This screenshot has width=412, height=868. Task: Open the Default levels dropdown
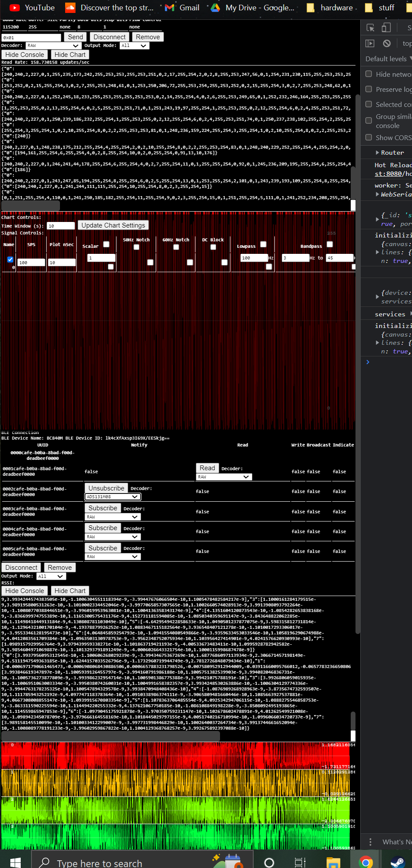click(x=388, y=59)
